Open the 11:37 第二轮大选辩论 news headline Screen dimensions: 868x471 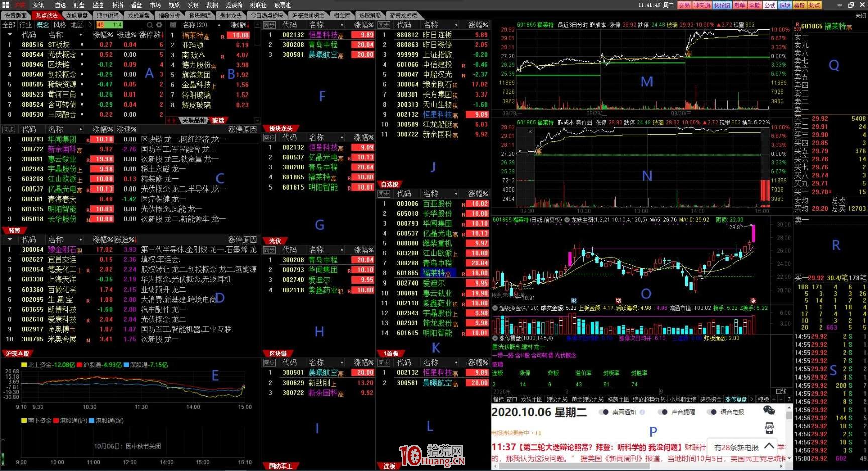click(x=587, y=447)
